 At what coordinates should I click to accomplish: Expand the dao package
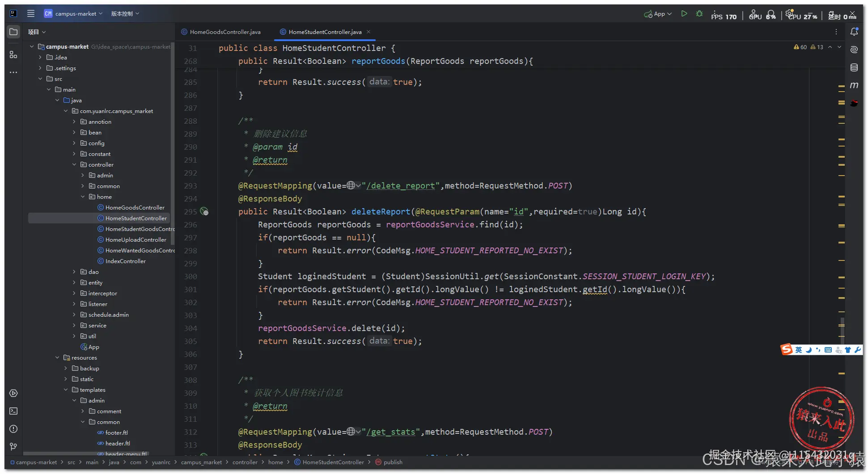[x=74, y=272]
